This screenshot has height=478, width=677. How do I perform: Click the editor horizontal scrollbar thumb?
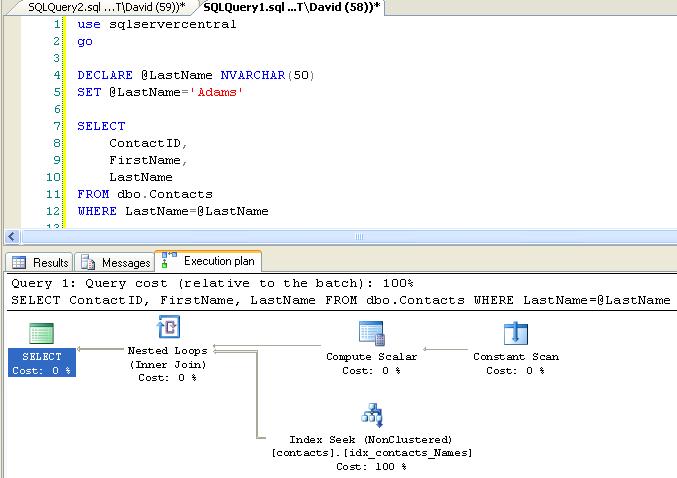(359, 236)
